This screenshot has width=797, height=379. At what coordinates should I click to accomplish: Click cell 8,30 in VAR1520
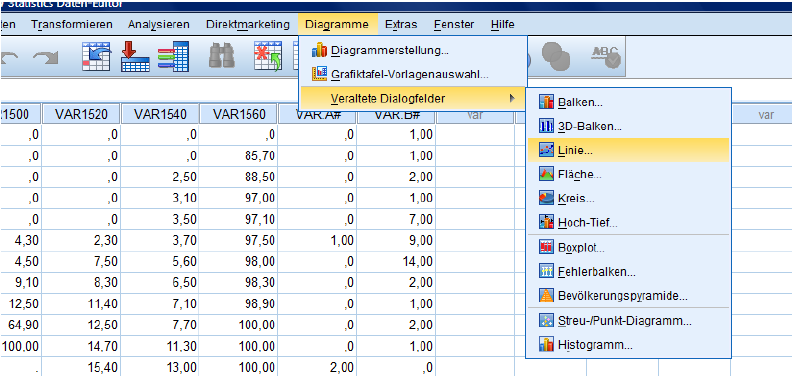(x=81, y=282)
